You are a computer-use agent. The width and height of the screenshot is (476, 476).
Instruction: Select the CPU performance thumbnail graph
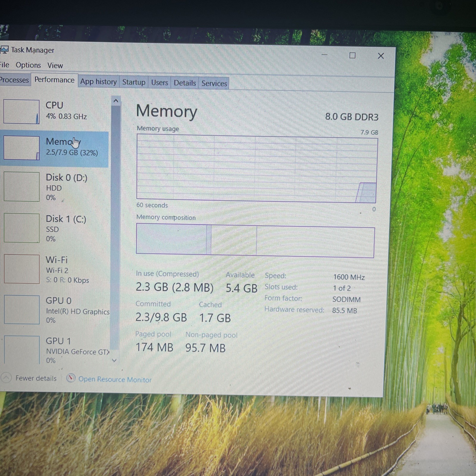click(21, 112)
